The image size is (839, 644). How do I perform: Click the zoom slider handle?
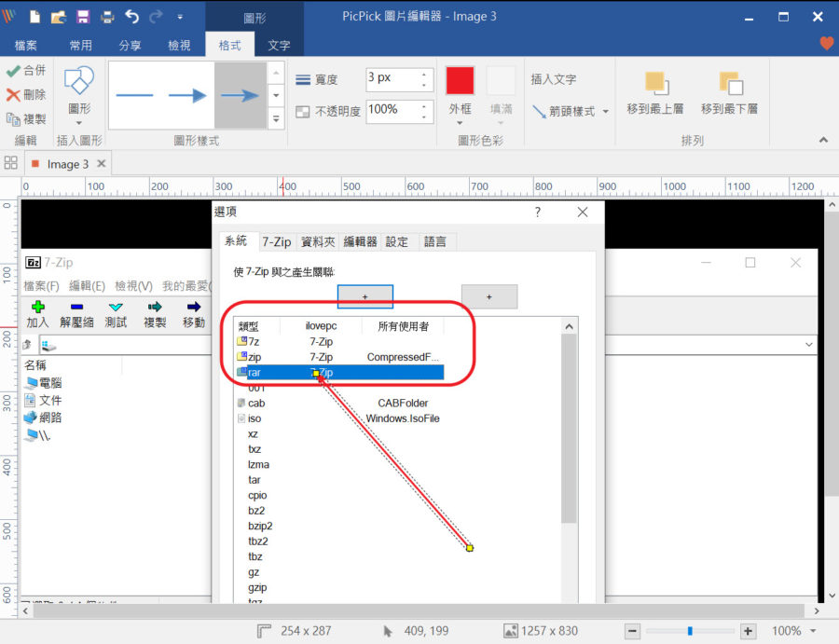pos(690,631)
